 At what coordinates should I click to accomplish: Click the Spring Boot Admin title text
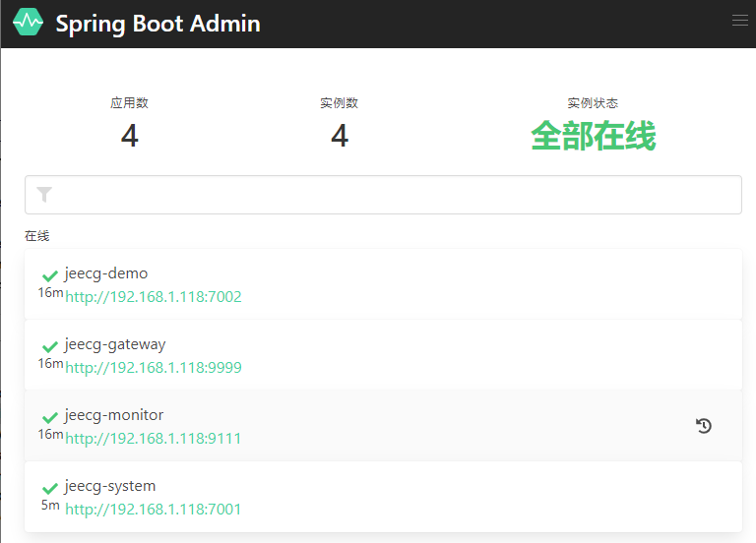pos(157,24)
